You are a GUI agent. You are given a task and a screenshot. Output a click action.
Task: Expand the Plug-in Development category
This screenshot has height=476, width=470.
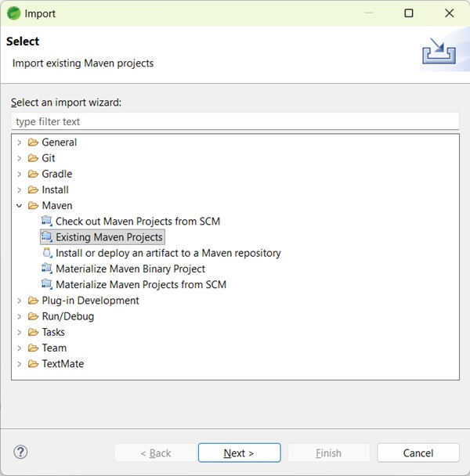coord(20,301)
